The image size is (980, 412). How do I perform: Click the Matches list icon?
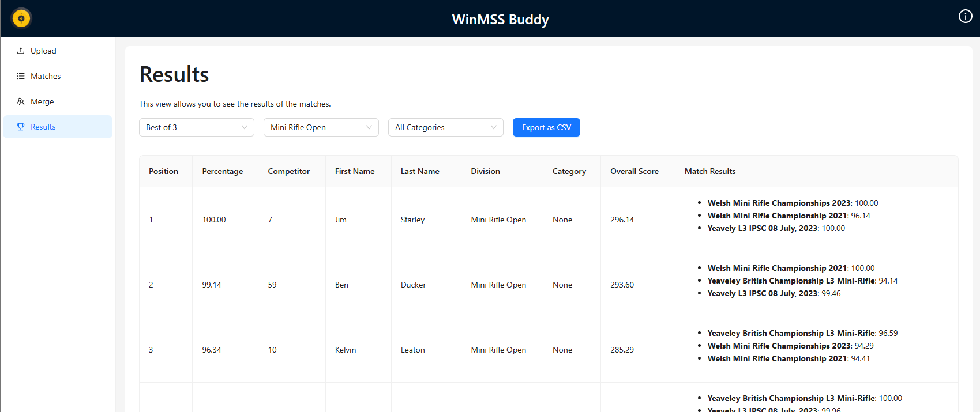(x=21, y=76)
